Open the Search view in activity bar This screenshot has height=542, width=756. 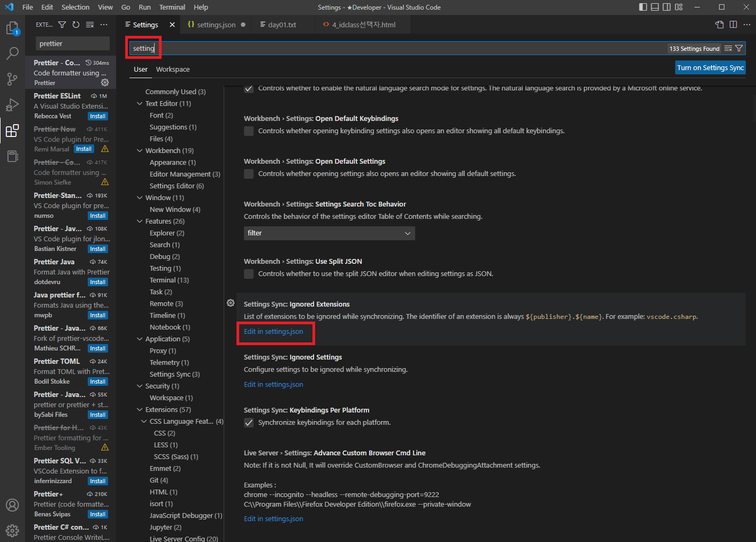pos(12,54)
